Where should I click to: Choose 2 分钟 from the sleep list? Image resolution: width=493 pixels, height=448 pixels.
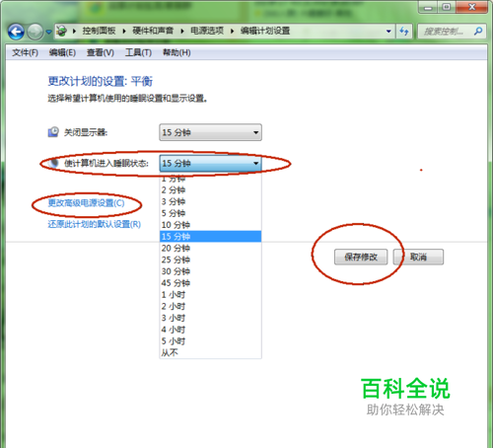(210, 190)
